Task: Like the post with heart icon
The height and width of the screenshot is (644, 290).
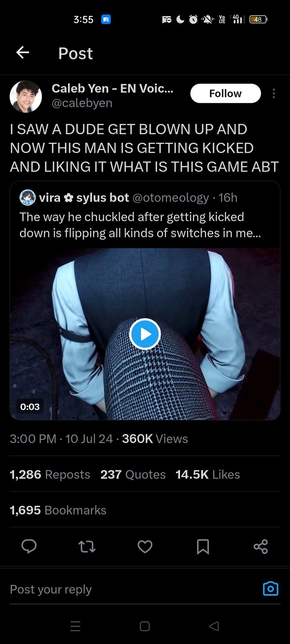Action: click(145, 547)
